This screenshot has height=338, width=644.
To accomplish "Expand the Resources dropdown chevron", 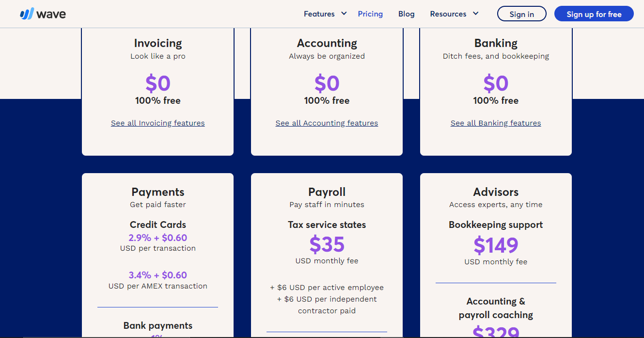I will pyautogui.click(x=475, y=14).
